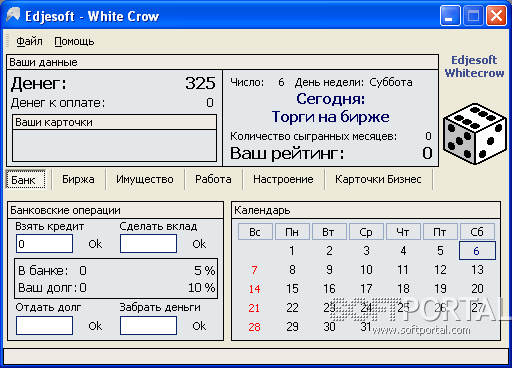Select the Настроение tab
The width and height of the screenshot is (512, 368).
click(283, 179)
